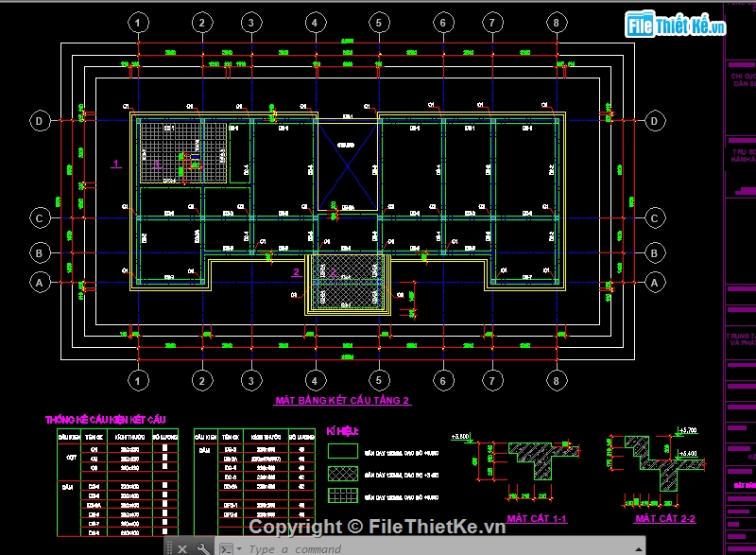Pick the cross-hatched legend box
The height and width of the screenshot is (555, 756).
tap(343, 474)
